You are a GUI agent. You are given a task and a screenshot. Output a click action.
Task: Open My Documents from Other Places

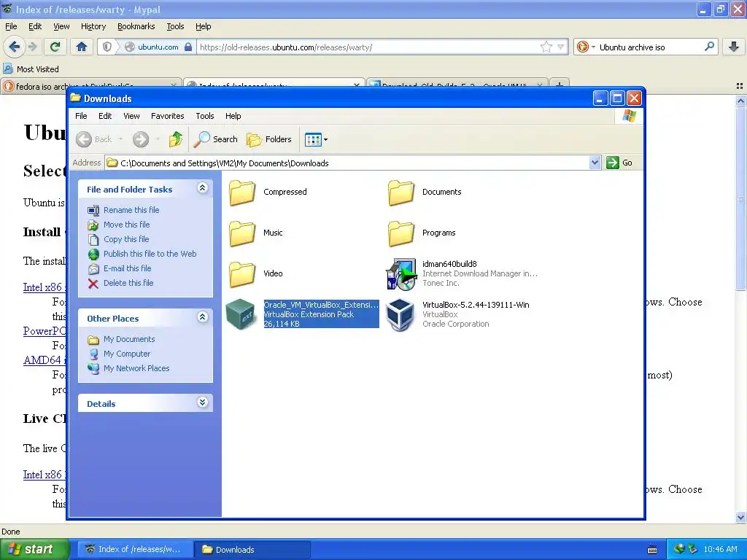tap(129, 339)
